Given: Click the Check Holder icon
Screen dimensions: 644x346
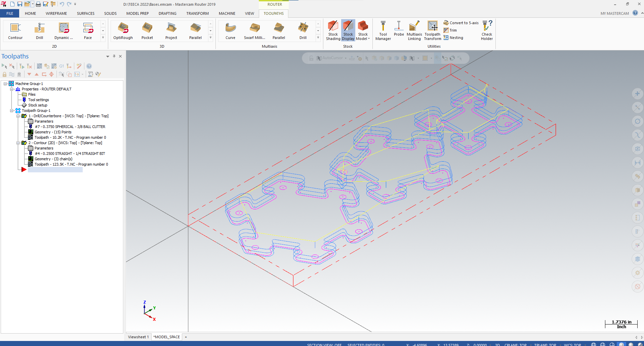Looking at the screenshot, I should pos(487,30).
